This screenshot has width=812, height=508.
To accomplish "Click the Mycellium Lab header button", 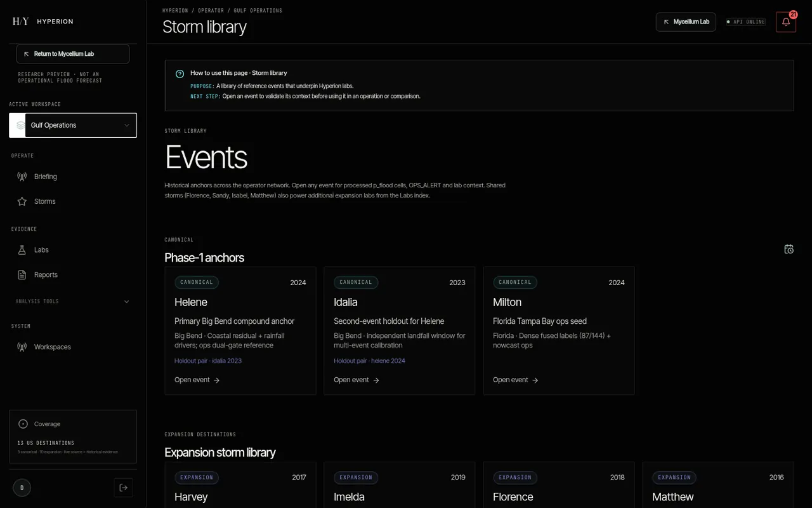I will [x=686, y=22].
